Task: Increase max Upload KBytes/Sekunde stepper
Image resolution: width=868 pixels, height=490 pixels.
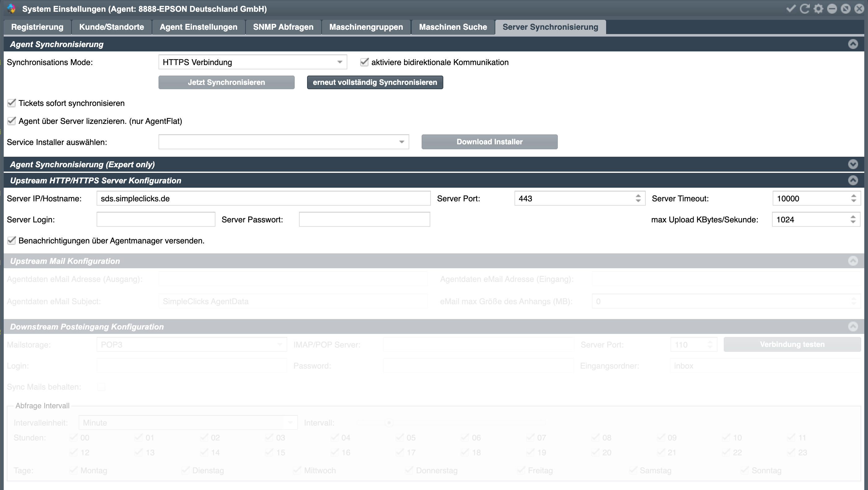Action: [x=853, y=217]
